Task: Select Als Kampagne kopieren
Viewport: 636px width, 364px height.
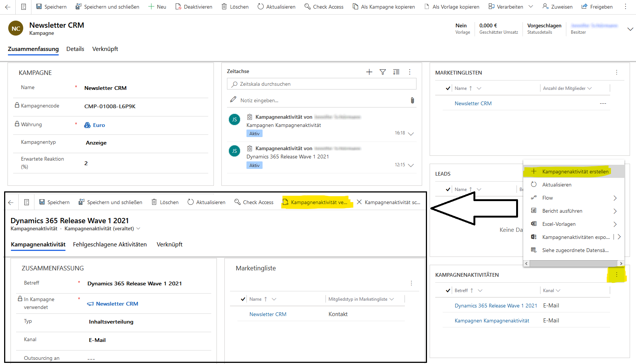Action: coord(384,7)
